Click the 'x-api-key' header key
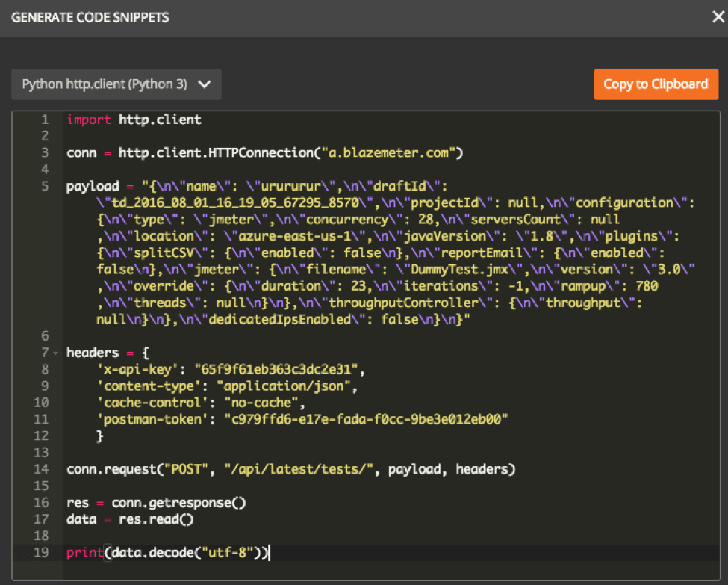 (x=137, y=369)
